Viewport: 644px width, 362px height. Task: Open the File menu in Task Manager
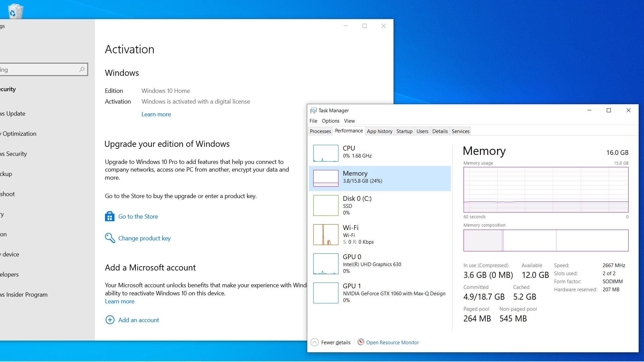(313, 121)
